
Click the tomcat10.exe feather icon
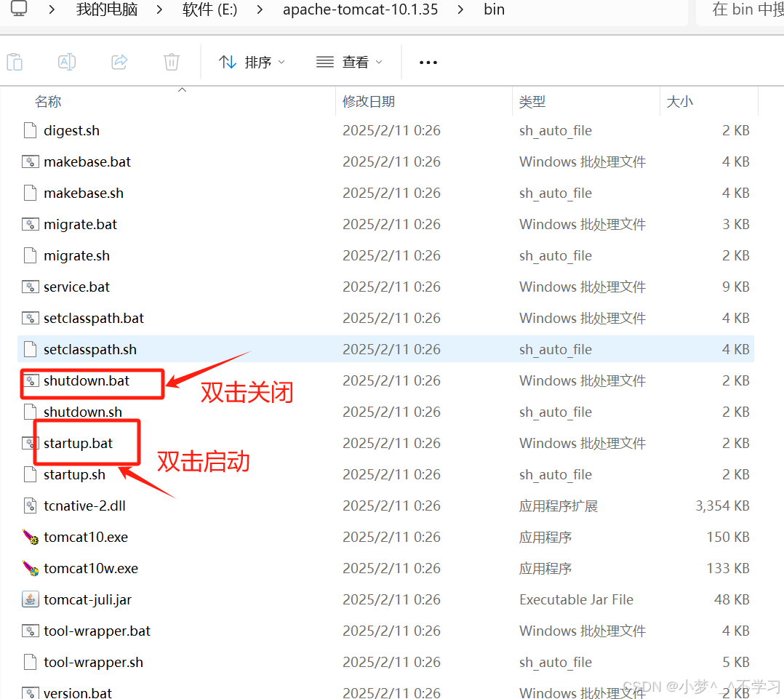[x=31, y=537]
